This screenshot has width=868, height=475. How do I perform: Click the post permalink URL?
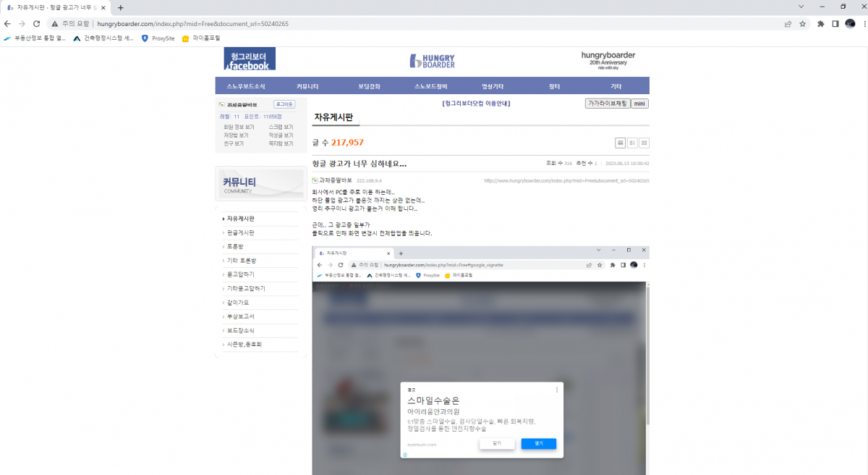[566, 181]
